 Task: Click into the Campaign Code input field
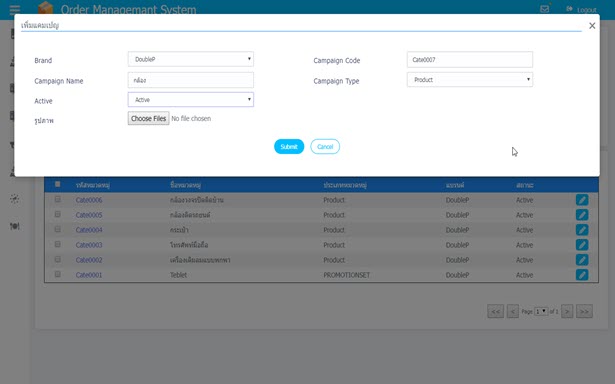click(470, 60)
